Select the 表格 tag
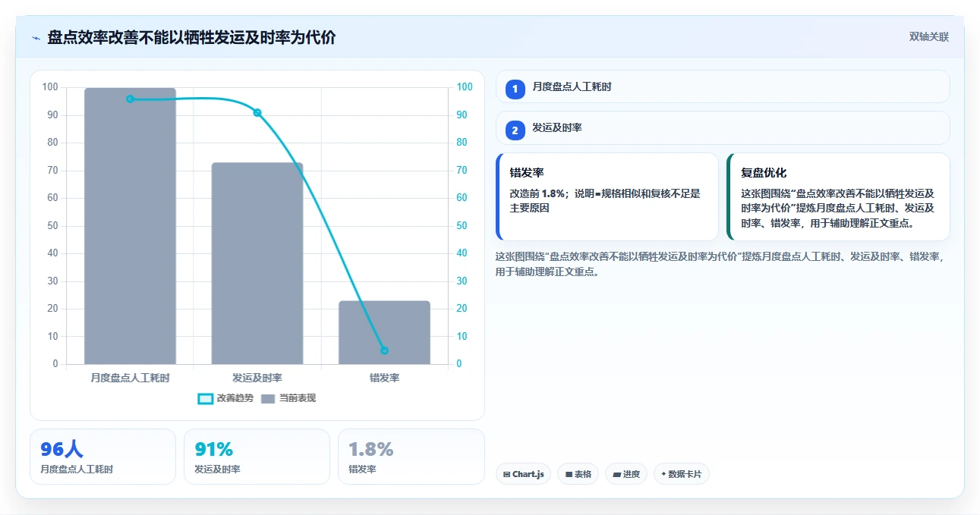 (x=578, y=474)
